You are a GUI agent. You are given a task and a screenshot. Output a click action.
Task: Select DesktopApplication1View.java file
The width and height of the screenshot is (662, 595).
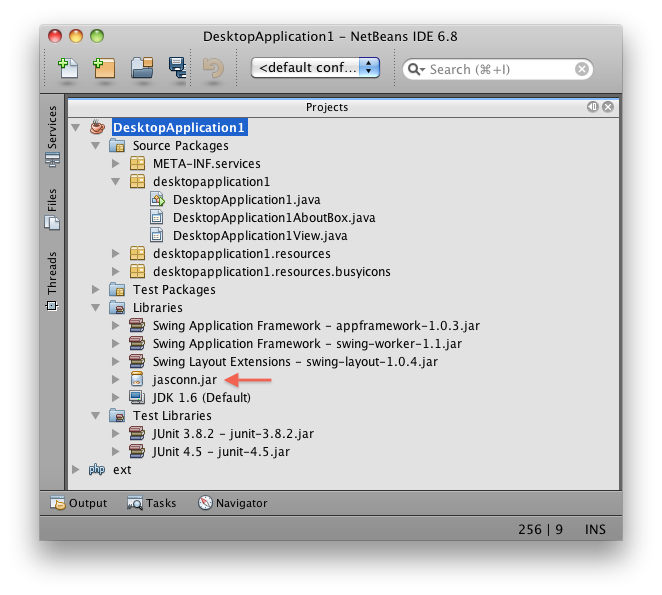pyautogui.click(x=260, y=236)
